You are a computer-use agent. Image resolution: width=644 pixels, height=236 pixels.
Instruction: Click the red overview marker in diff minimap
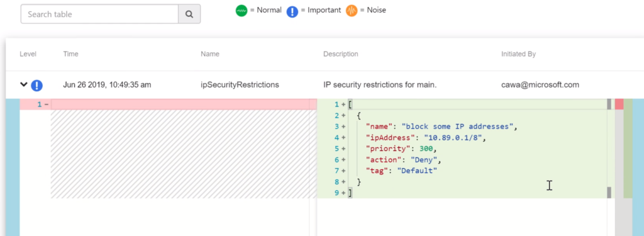619,104
